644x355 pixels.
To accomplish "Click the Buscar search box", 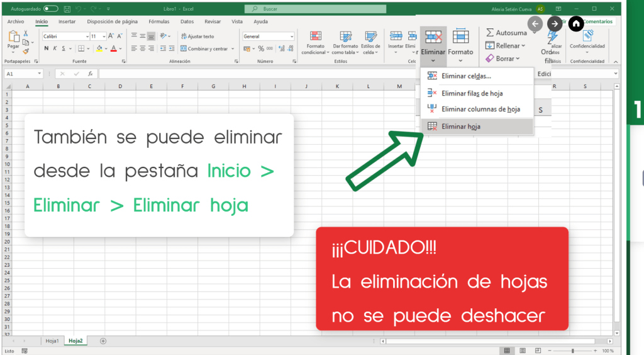I will pos(315,9).
